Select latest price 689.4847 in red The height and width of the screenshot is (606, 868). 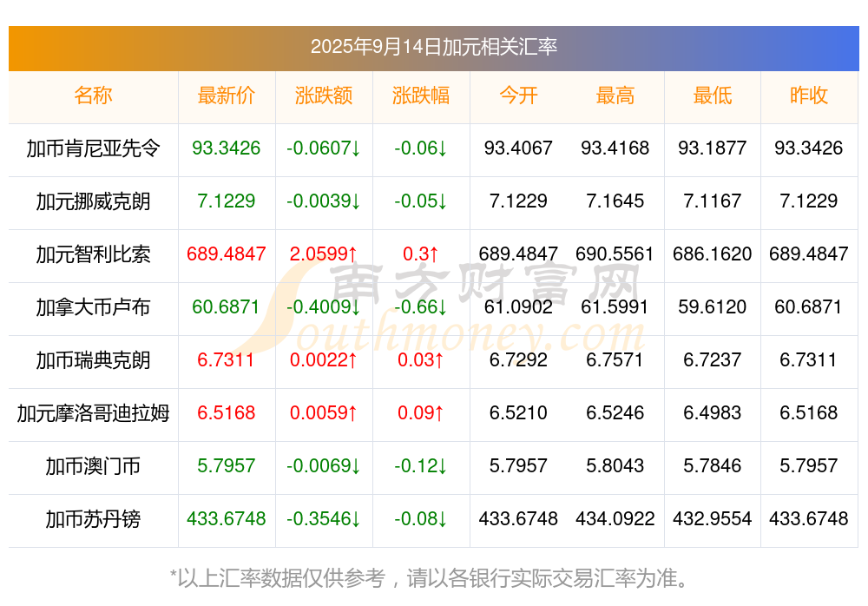tap(227, 254)
